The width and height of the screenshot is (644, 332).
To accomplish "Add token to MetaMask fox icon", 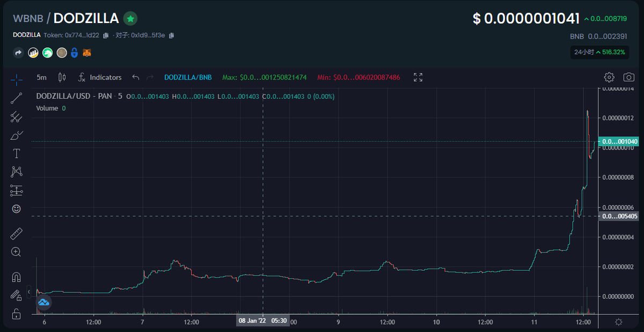I will [87, 53].
